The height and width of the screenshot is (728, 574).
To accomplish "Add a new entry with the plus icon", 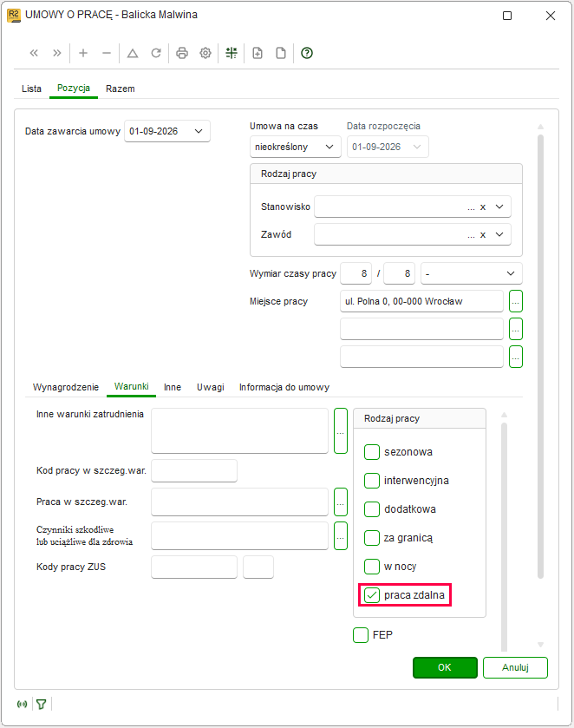I will (x=83, y=53).
